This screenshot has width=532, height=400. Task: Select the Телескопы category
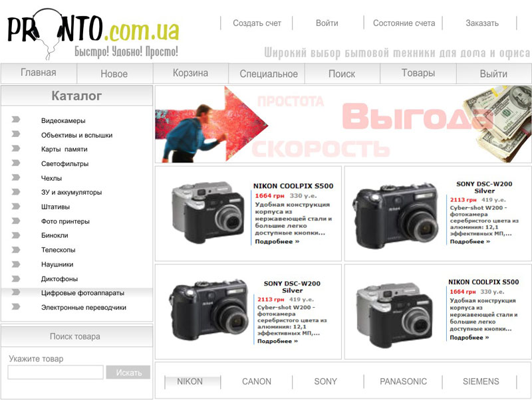coord(59,250)
